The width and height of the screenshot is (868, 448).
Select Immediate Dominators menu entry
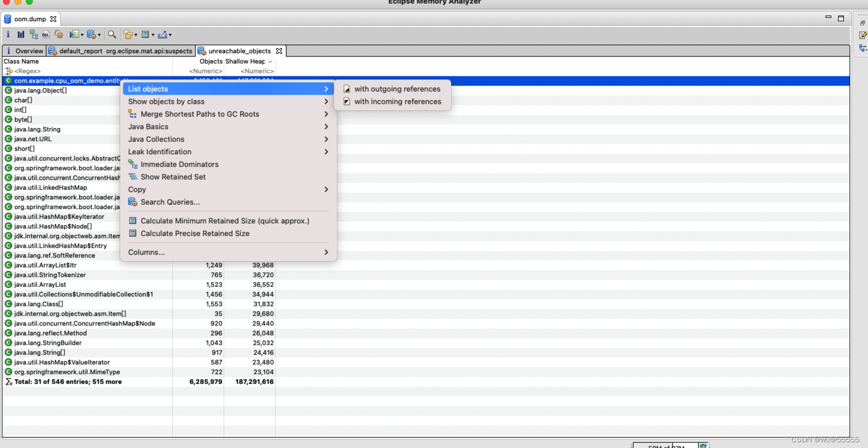pos(229,165)
